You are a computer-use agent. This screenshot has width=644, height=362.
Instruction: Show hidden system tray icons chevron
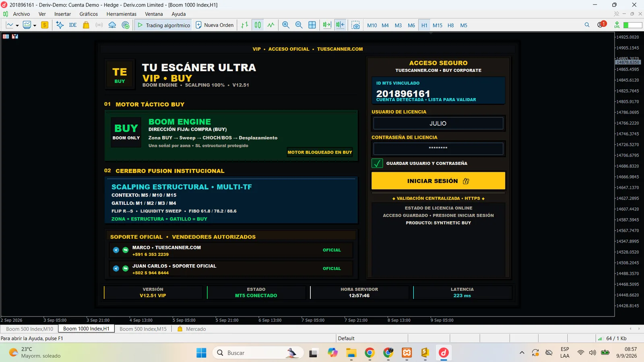[522, 353]
